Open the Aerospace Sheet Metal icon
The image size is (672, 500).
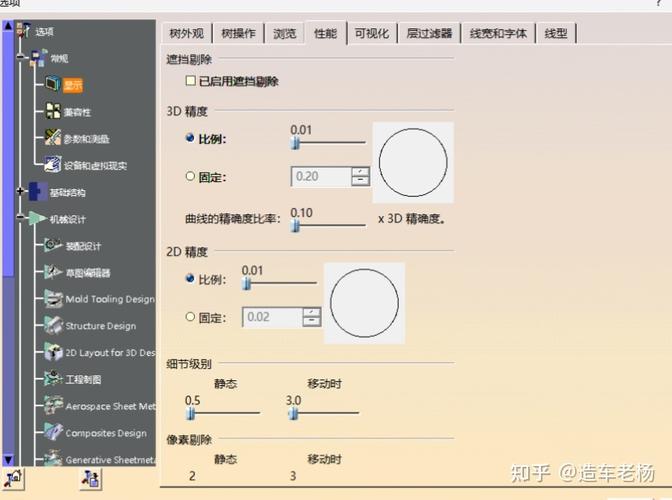[x=54, y=406]
